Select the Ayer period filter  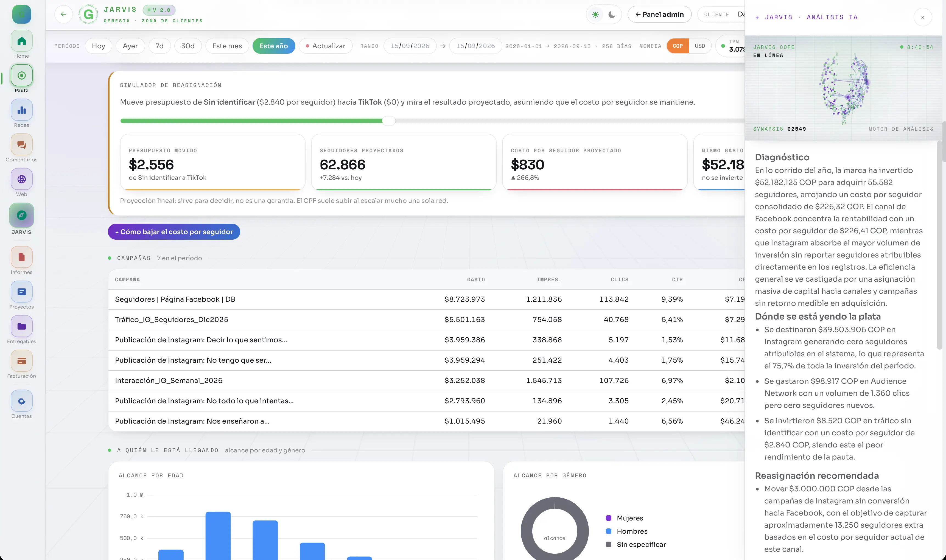[x=130, y=46]
